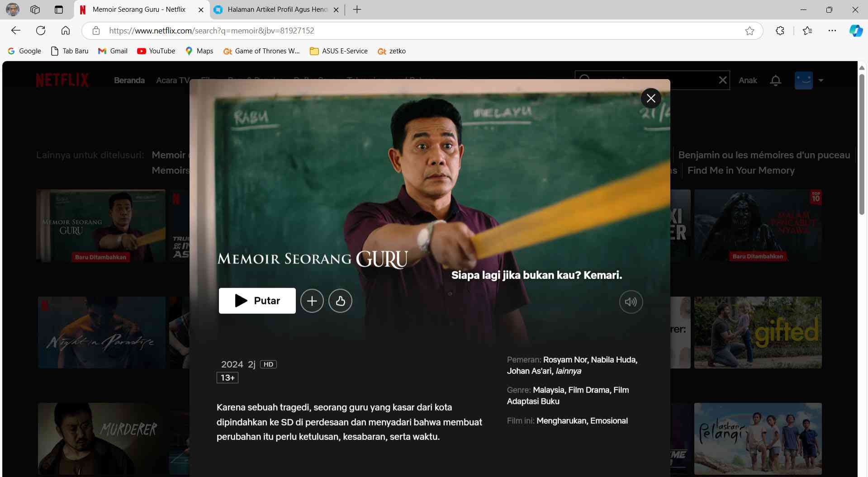This screenshot has width=868, height=477.
Task: Click the browser address bar
Action: (407, 31)
